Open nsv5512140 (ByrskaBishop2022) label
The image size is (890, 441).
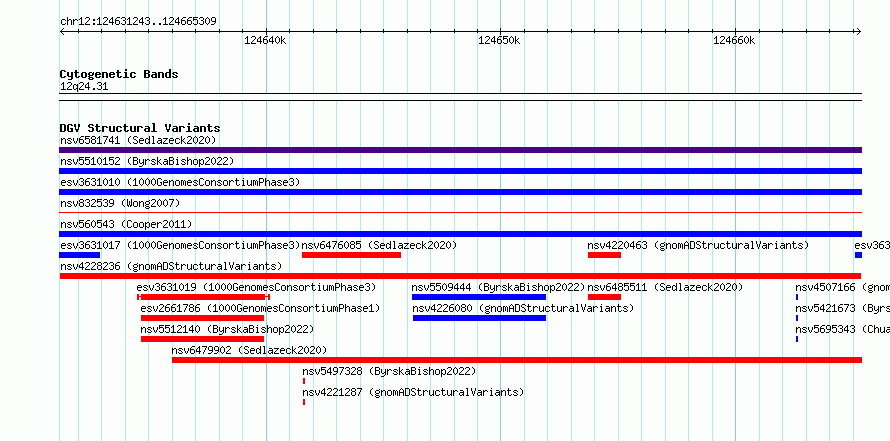click(227, 329)
